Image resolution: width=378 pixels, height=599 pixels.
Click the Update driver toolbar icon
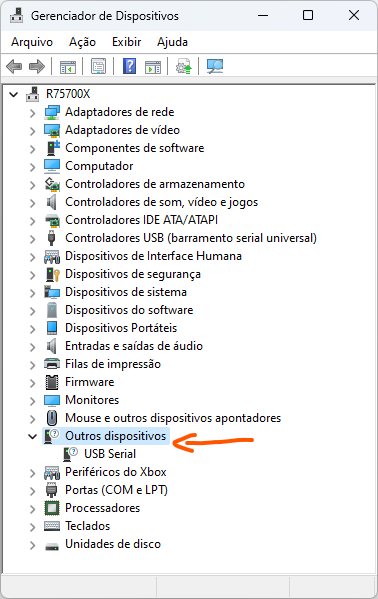183,67
